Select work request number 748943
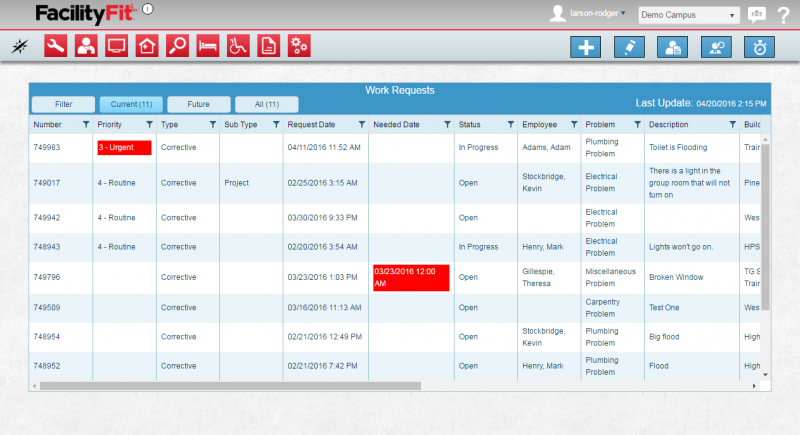800x435 pixels. pos(47,247)
